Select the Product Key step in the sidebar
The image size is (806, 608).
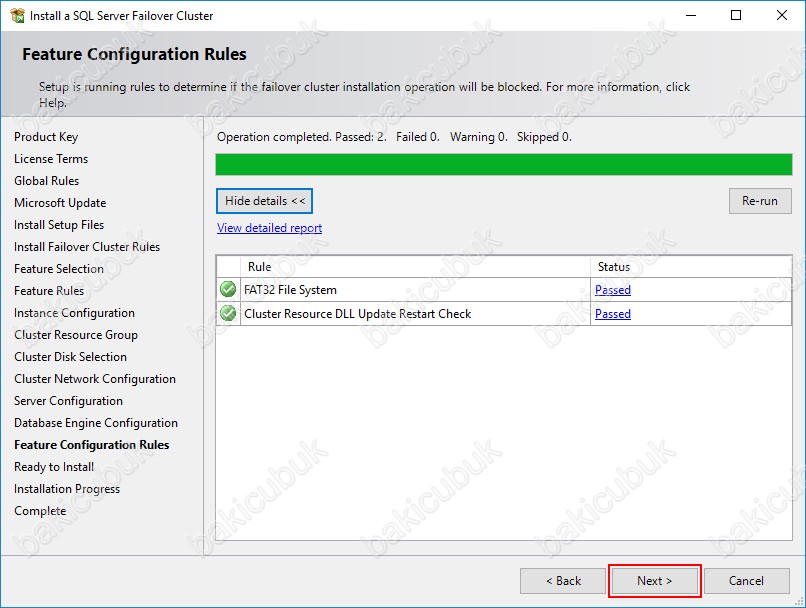click(46, 137)
